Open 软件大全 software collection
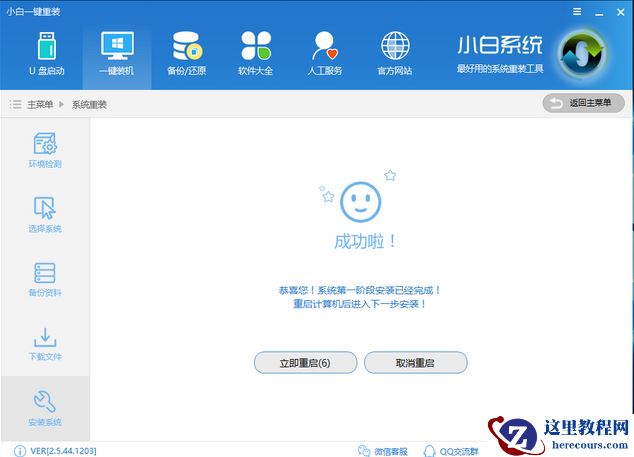Screen dimensions: 634x457 point(256,54)
